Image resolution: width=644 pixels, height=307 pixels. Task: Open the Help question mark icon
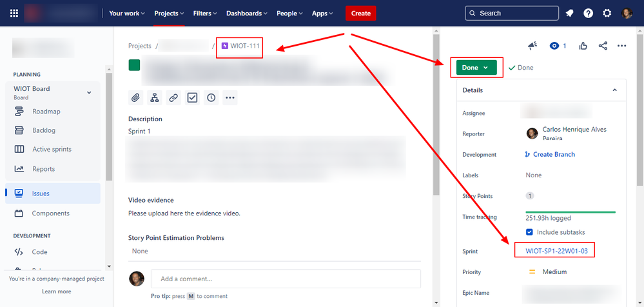pyautogui.click(x=588, y=13)
